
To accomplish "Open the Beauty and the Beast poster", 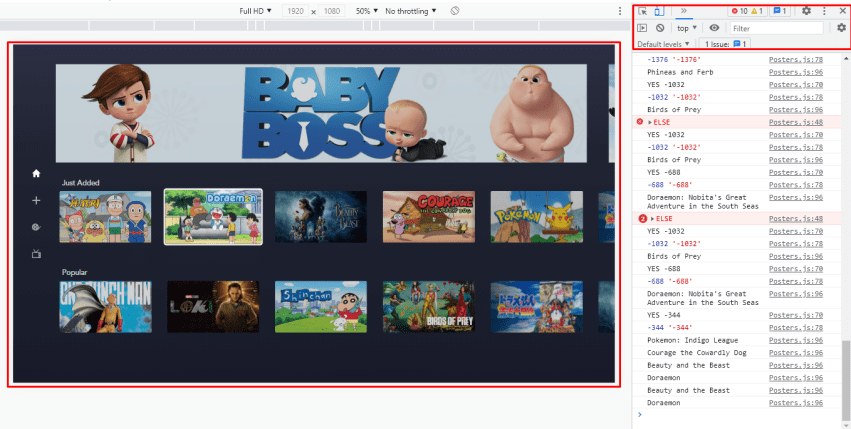I will coord(321,217).
